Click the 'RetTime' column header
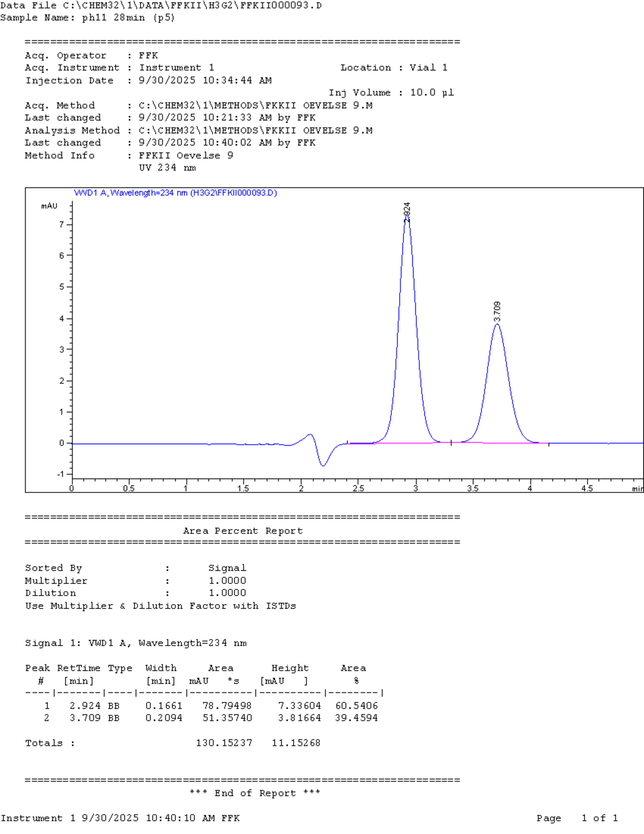Screen dimensions: 644x834 [x=79, y=668]
